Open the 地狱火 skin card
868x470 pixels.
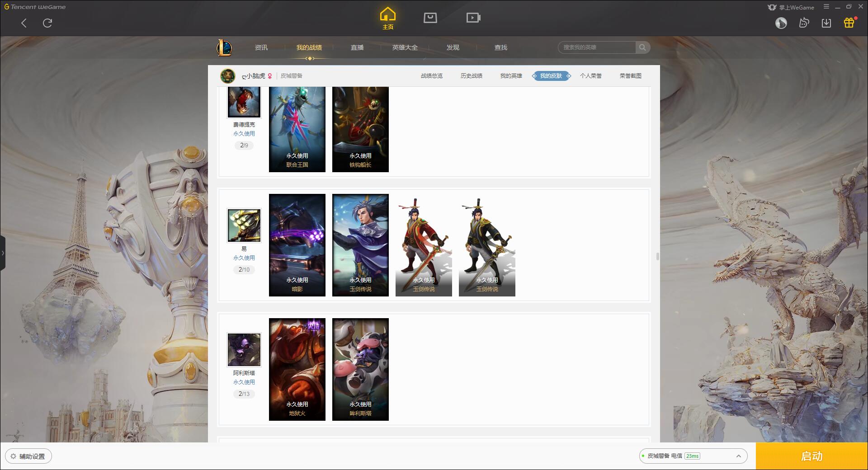tap(297, 370)
